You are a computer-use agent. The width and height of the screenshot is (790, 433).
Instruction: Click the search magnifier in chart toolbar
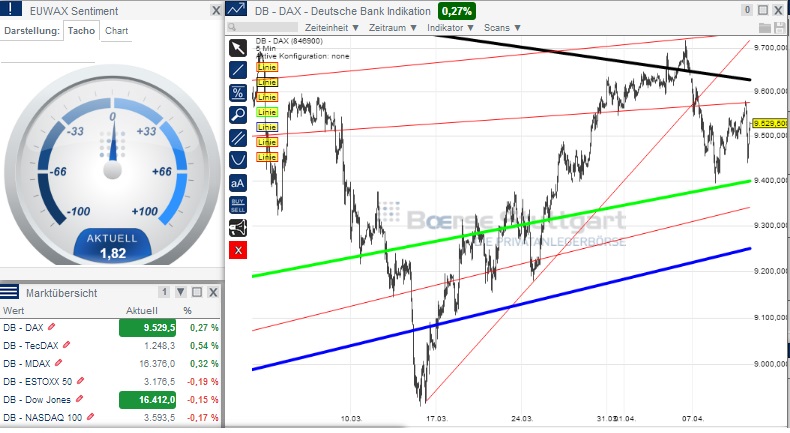pyautogui.click(x=232, y=28)
